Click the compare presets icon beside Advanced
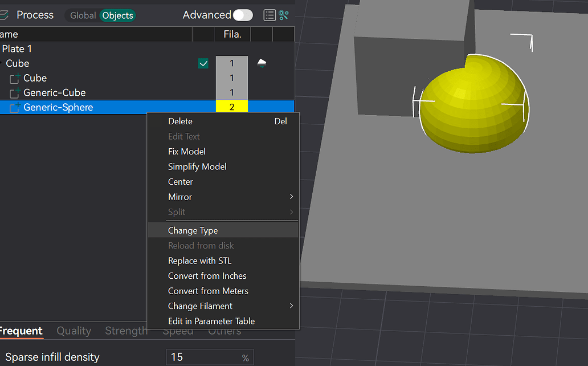 pyautogui.click(x=284, y=15)
